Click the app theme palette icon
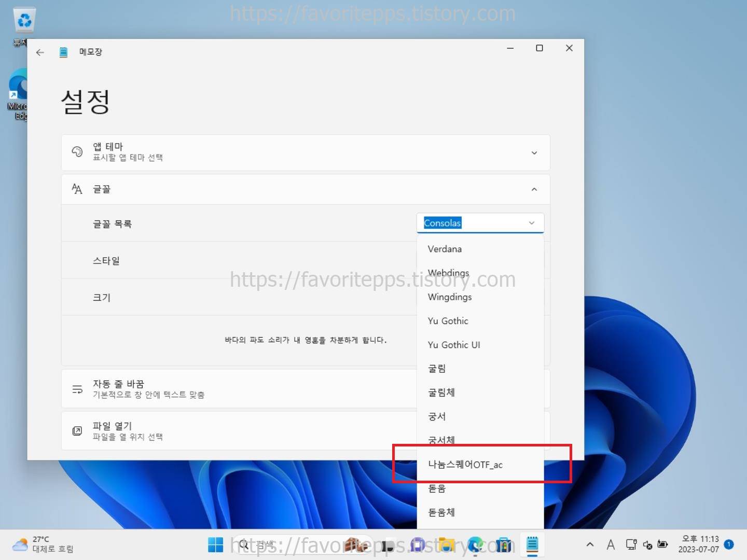Viewport: 747px width, 560px height. [77, 152]
